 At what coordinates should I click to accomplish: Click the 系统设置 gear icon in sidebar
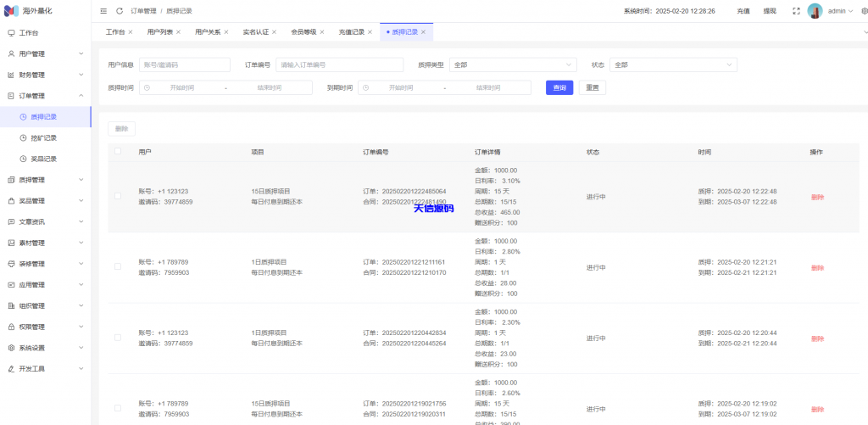click(11, 348)
